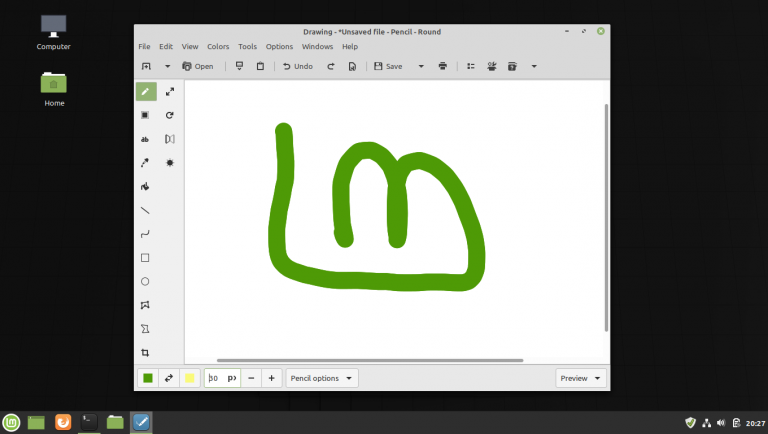Select the Crop tool
Viewport: 768px width, 434px height.
pos(145,353)
